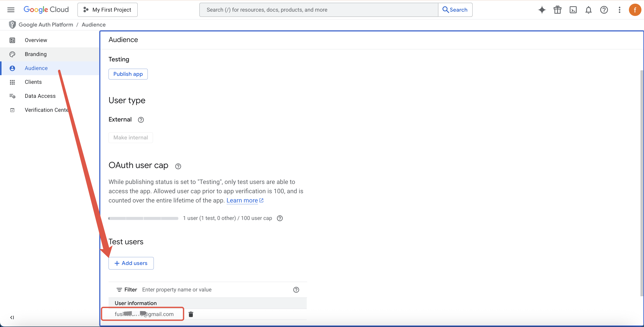Screen dimensions: 644x327
Task: Delete the test user with trash icon
Action: (191, 314)
